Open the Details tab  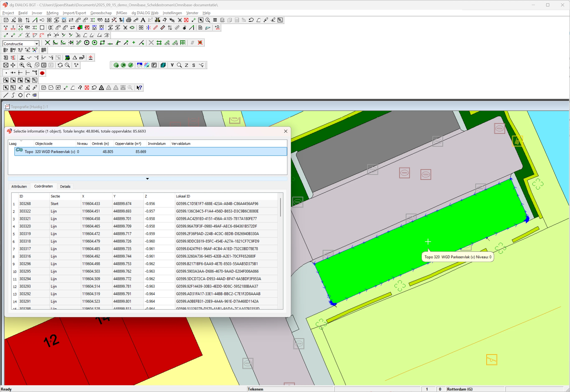[65, 186]
